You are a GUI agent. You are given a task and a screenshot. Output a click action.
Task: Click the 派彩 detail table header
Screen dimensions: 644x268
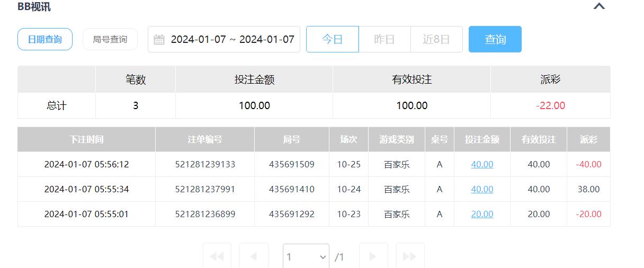[x=588, y=139]
